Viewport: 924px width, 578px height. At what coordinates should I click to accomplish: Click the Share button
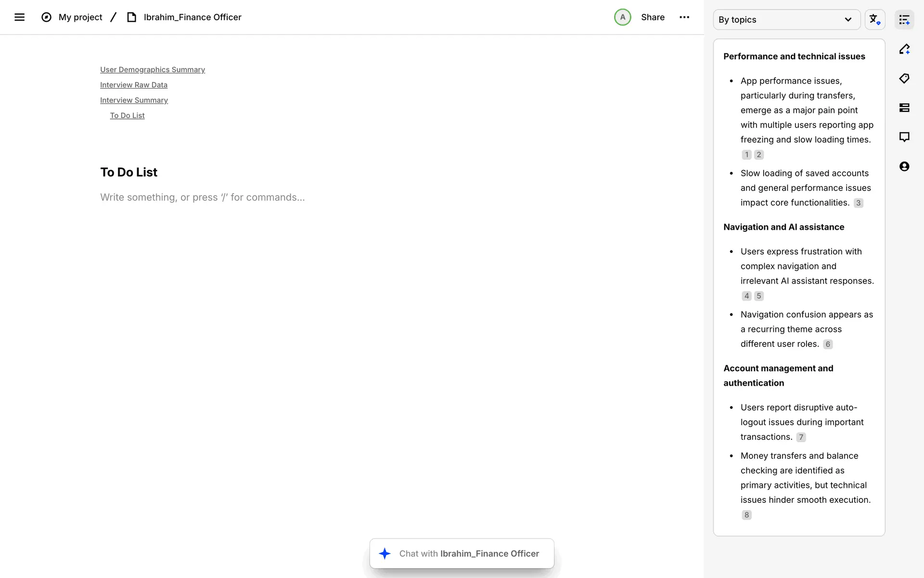pos(653,17)
